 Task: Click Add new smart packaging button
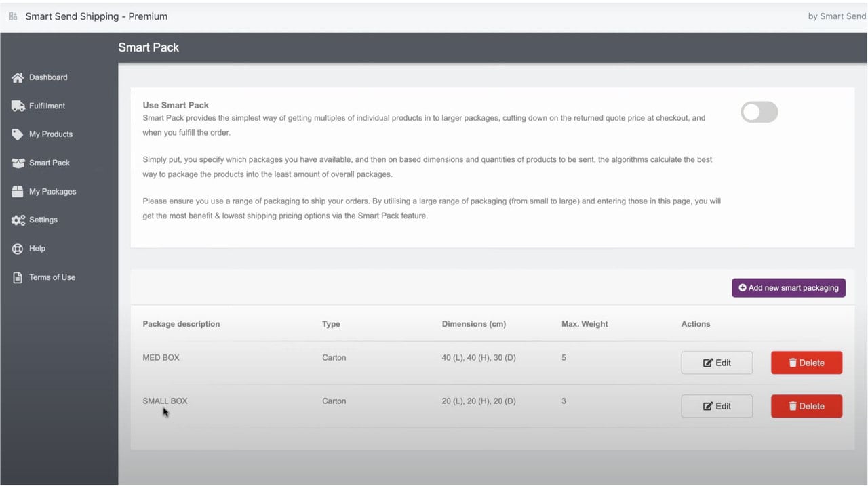click(789, 288)
